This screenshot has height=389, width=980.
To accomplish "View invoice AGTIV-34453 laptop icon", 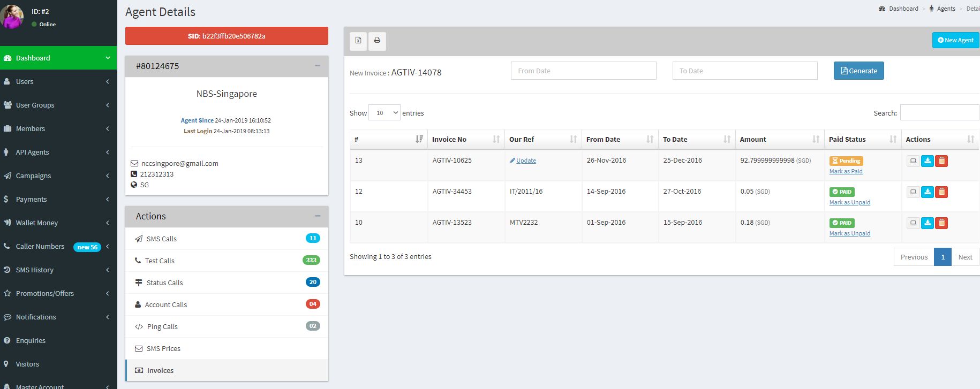I will (913, 192).
